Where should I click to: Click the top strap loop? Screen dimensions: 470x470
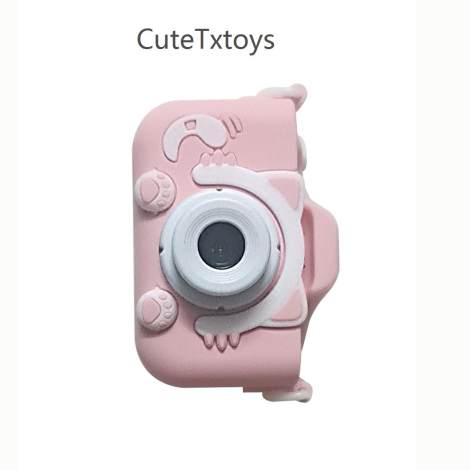[284, 92]
